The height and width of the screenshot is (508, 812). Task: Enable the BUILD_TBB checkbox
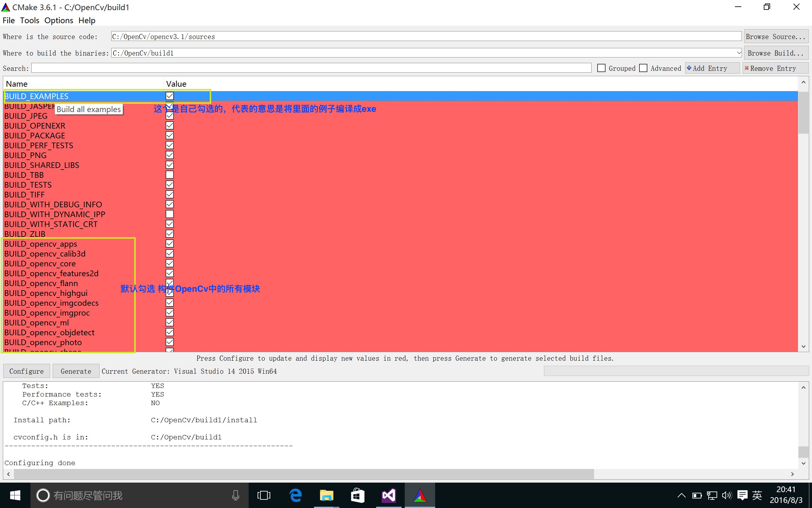point(170,175)
